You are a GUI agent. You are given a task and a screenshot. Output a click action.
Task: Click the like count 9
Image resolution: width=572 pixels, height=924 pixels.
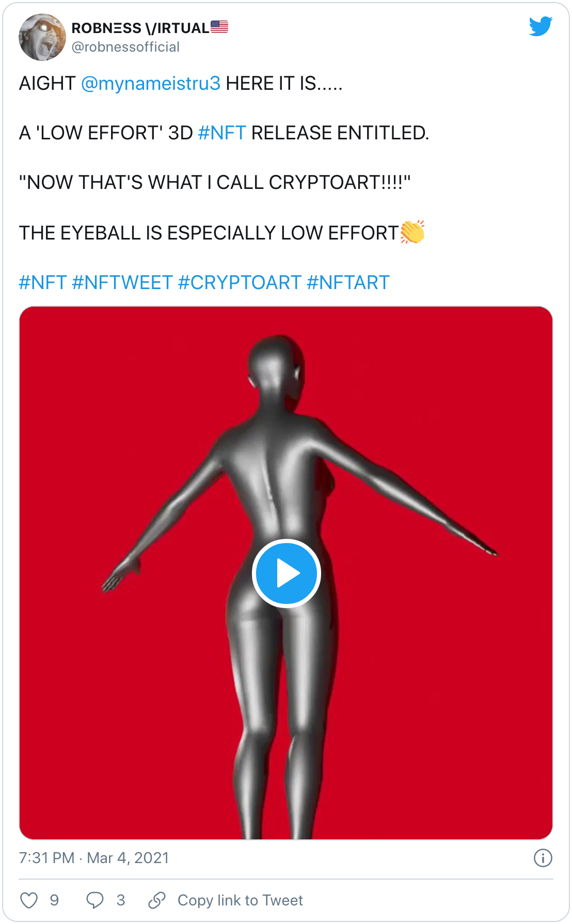point(54,900)
